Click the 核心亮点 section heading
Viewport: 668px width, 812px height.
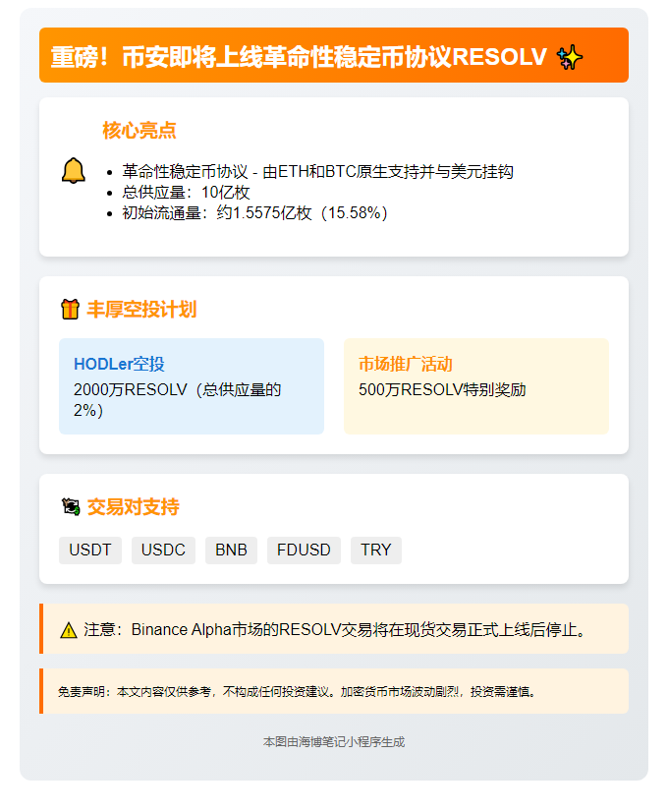coord(139,131)
